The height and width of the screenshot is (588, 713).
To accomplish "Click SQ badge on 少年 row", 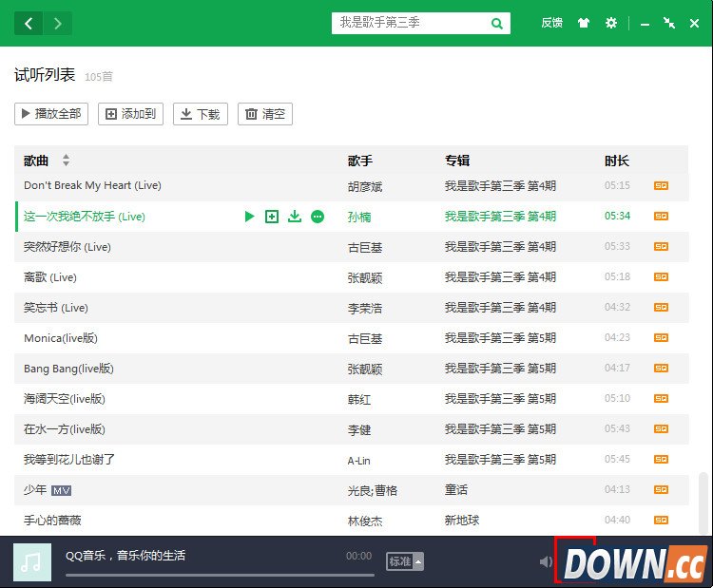I will point(661,489).
